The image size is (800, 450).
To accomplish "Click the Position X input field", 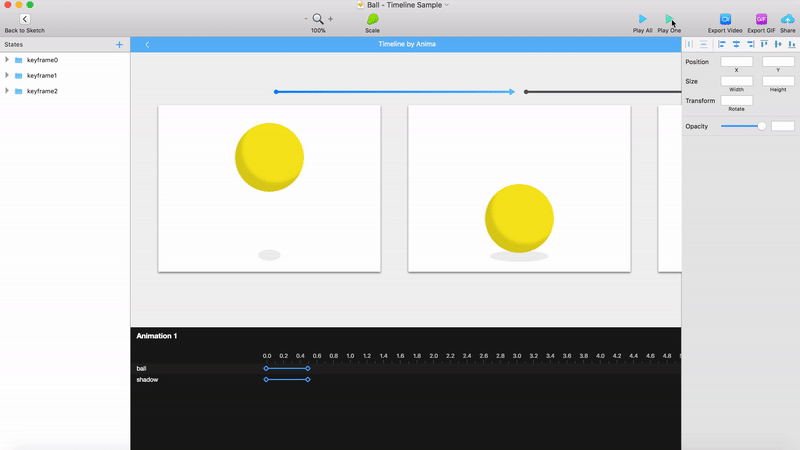I will [x=736, y=62].
